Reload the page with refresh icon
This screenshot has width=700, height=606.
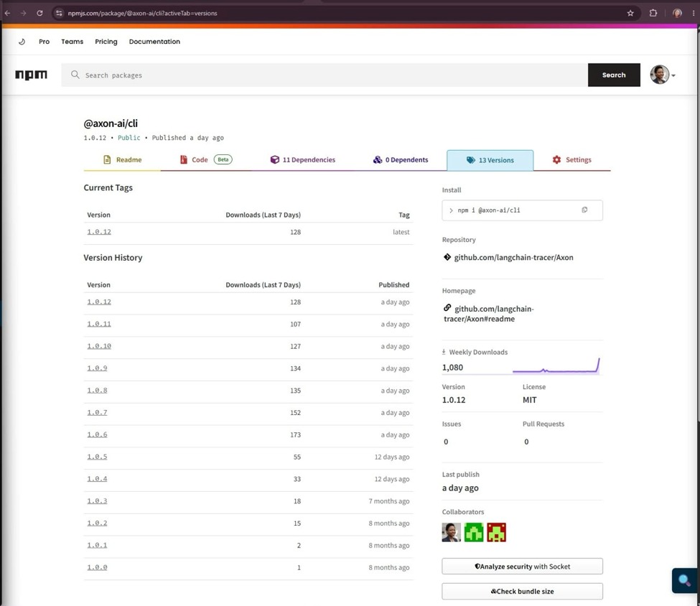(39, 13)
